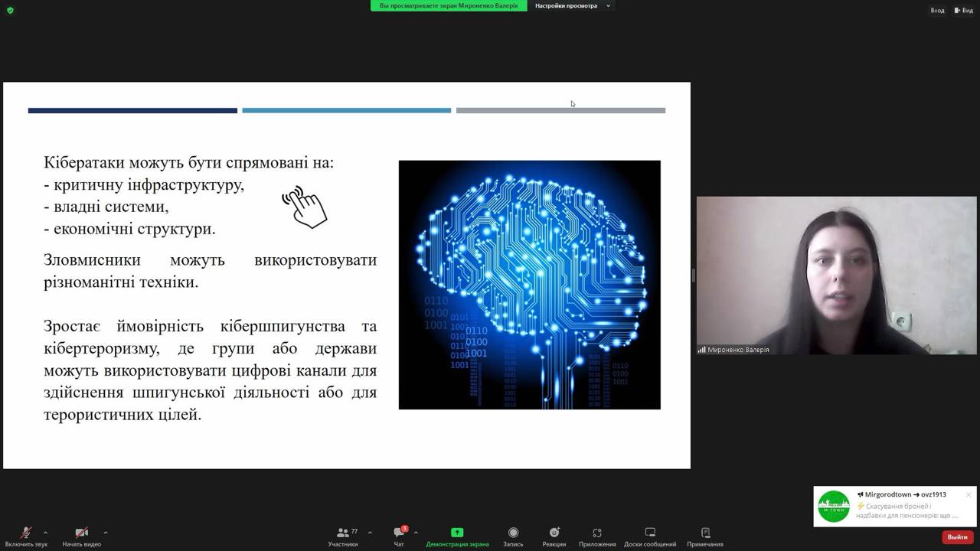Unmute microphone with Включить звук icon
The width and height of the screenshot is (980, 551).
tap(26, 533)
